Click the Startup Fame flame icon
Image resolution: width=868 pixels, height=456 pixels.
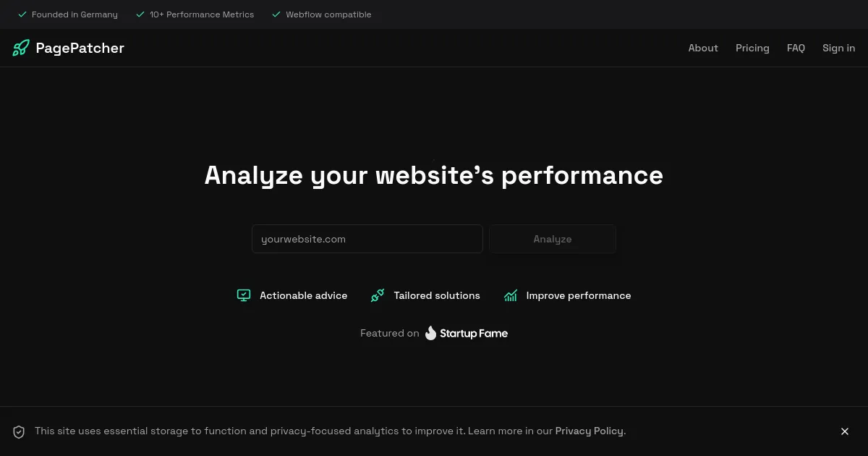(430, 333)
